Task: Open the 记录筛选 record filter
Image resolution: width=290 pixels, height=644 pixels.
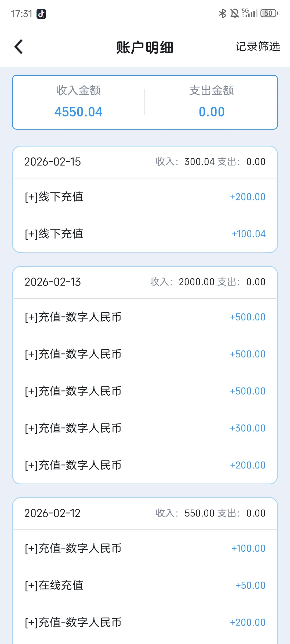Action: (258, 47)
